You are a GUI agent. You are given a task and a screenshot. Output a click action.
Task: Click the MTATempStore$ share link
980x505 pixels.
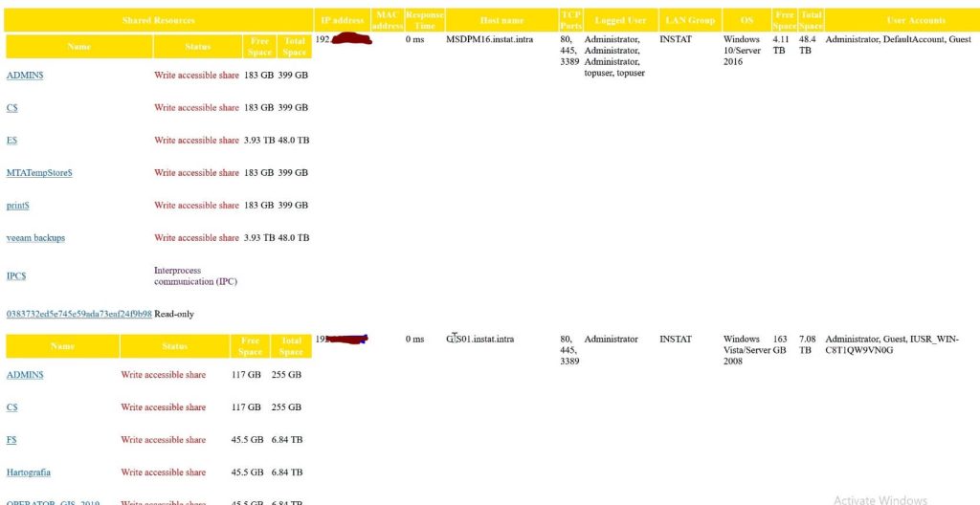pos(39,173)
